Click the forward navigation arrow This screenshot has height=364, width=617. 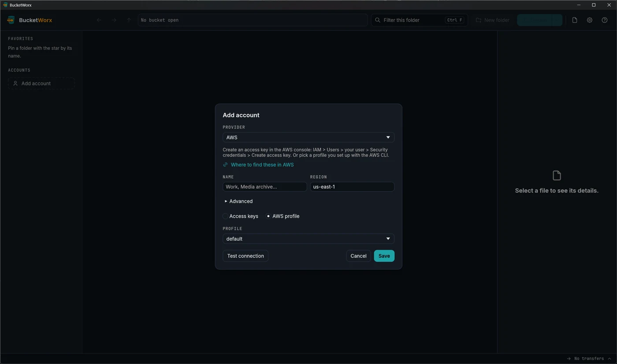(114, 20)
